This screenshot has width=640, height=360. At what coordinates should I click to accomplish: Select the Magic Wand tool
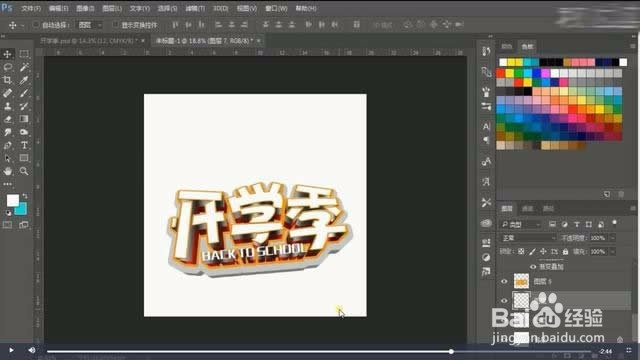point(24,67)
